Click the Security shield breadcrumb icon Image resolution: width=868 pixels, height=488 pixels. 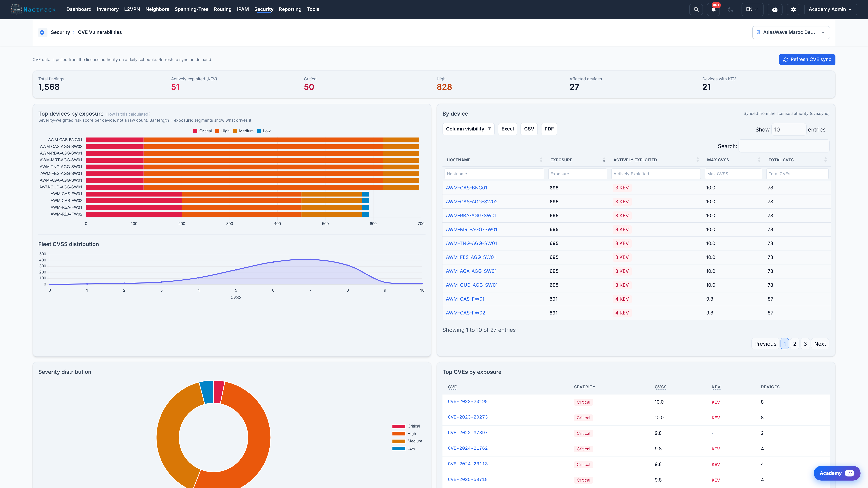point(42,32)
